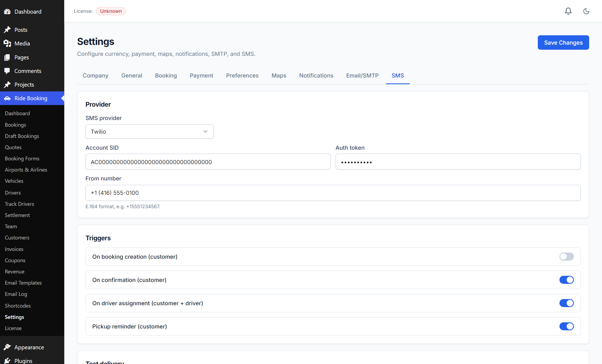Open Bookings in Ride Booking submenu

click(16, 125)
